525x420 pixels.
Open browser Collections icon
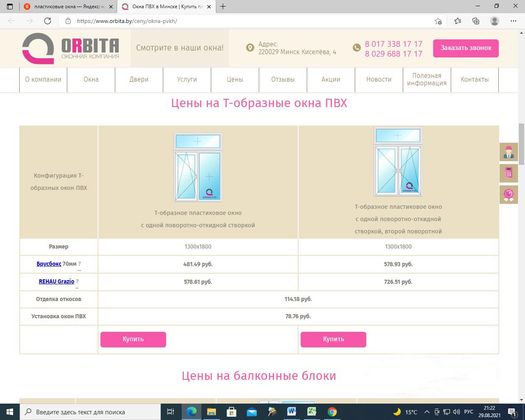[x=476, y=21]
